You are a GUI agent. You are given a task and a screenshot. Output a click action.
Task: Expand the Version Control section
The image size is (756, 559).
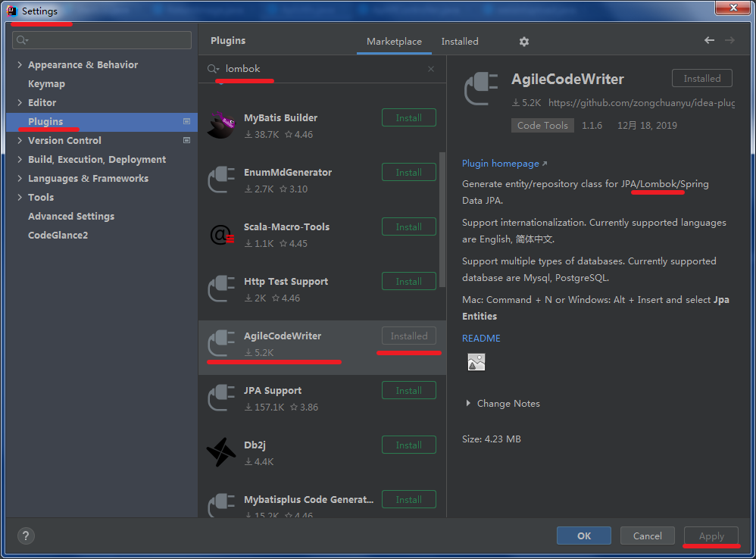20,140
